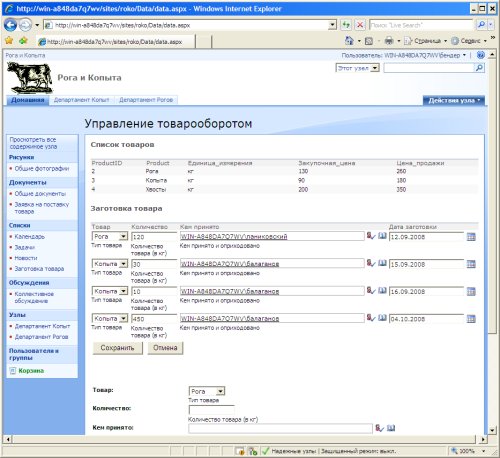Viewport: 500px width, 458px height.
Task: Click the Favorites star icon
Action: 9,41
